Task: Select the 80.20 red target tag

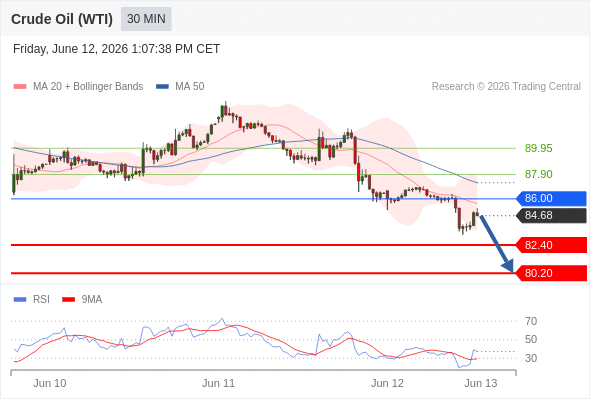Action: [x=552, y=273]
